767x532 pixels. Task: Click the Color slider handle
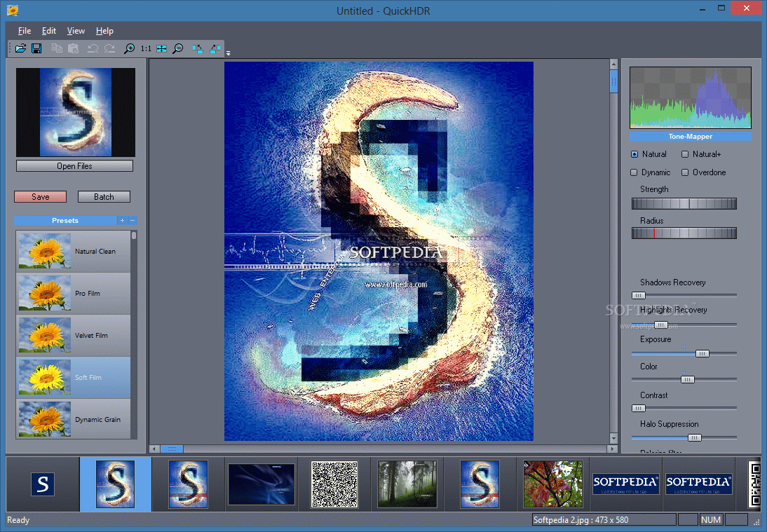687,379
